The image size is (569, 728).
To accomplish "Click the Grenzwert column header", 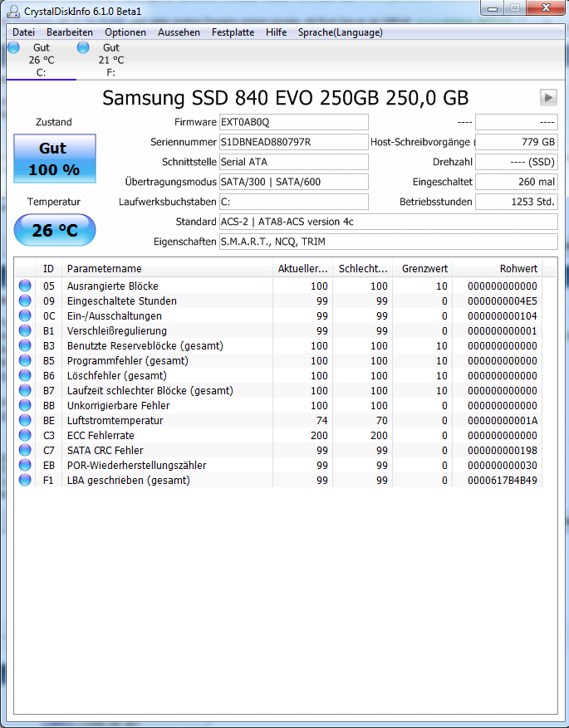I will 423,269.
